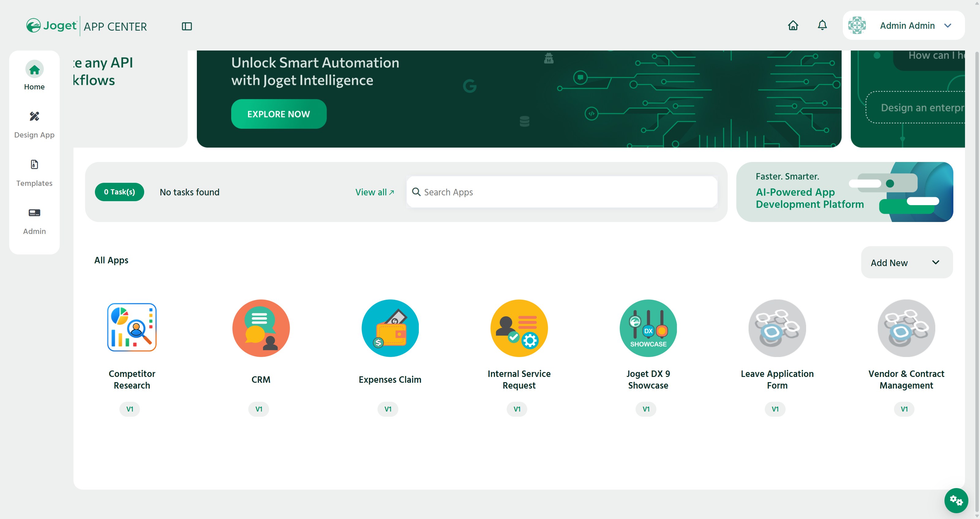Click the View all tasks link
980x519 pixels.
point(374,192)
